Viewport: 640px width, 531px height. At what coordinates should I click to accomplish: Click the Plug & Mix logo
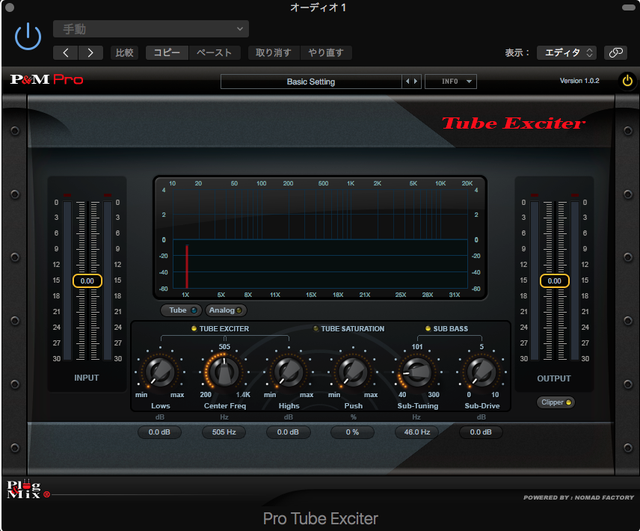(x=28, y=489)
